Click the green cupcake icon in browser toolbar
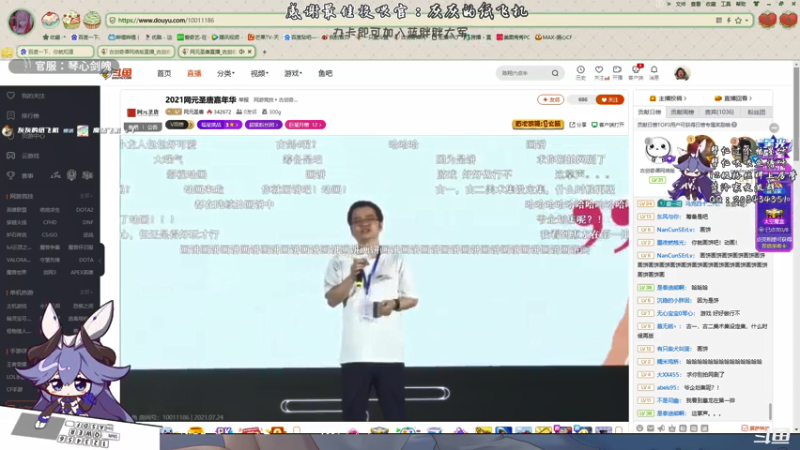The width and height of the screenshot is (800, 450). coord(92,19)
